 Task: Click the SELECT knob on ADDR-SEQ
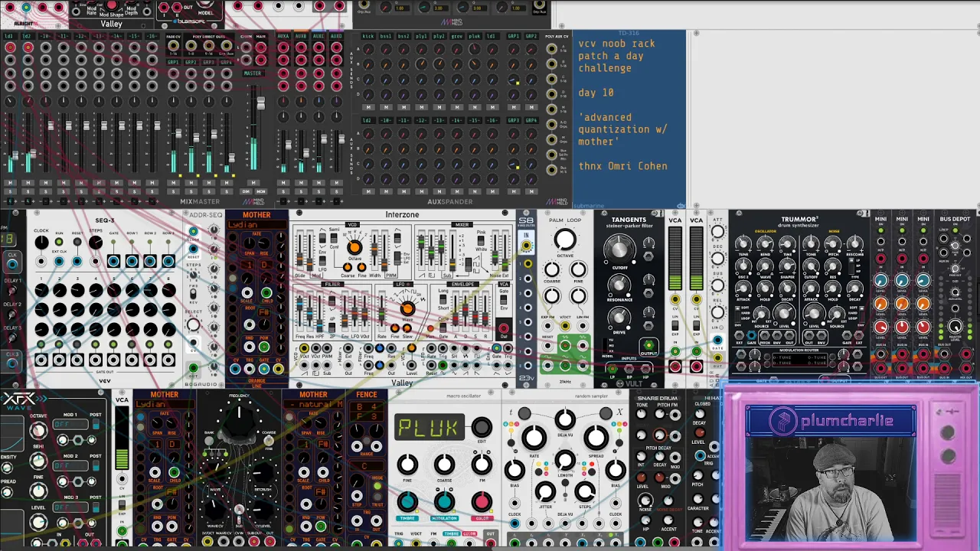coord(194,324)
